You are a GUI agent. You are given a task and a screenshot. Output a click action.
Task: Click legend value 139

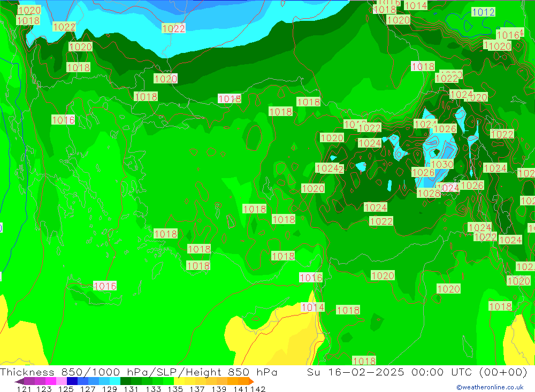219,389
